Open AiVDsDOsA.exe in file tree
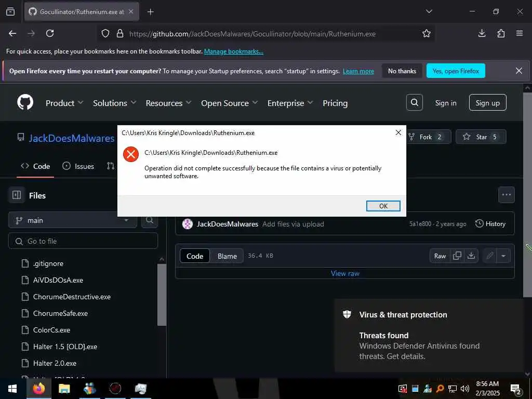 click(x=58, y=280)
